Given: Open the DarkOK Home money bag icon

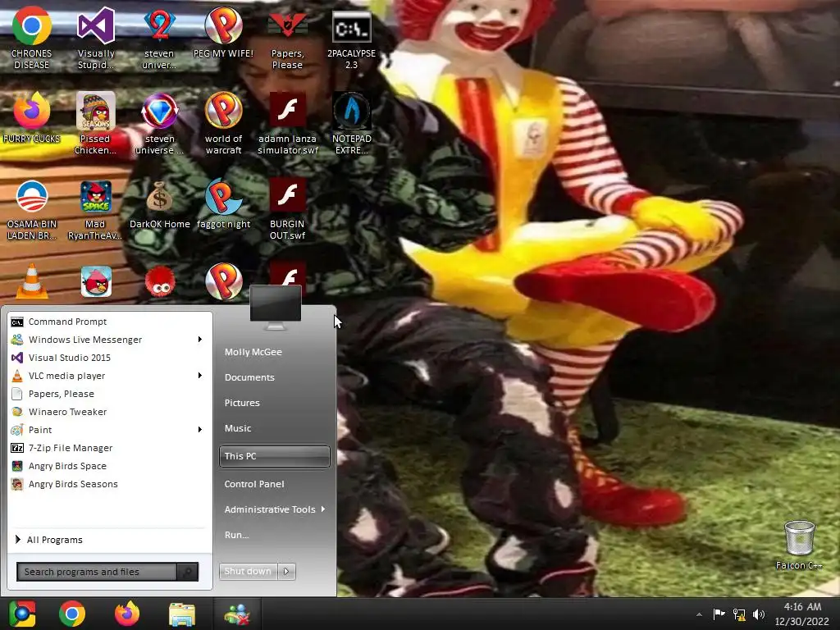Looking at the screenshot, I should (160, 204).
